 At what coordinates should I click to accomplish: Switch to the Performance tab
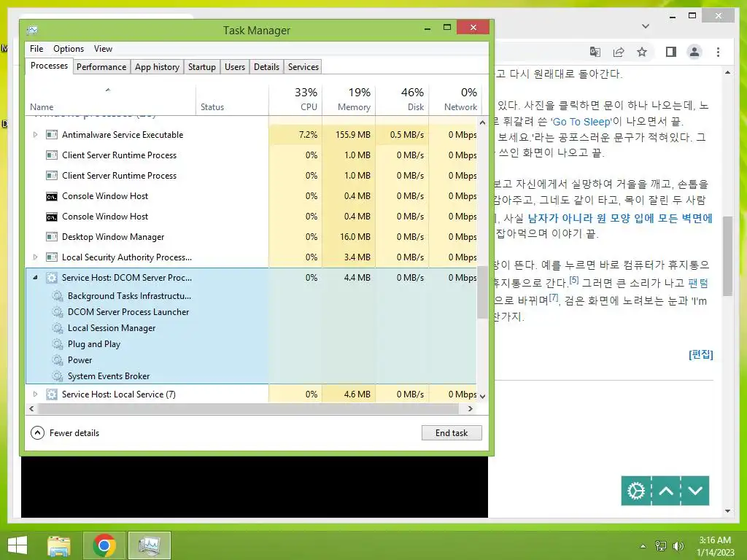pos(101,67)
